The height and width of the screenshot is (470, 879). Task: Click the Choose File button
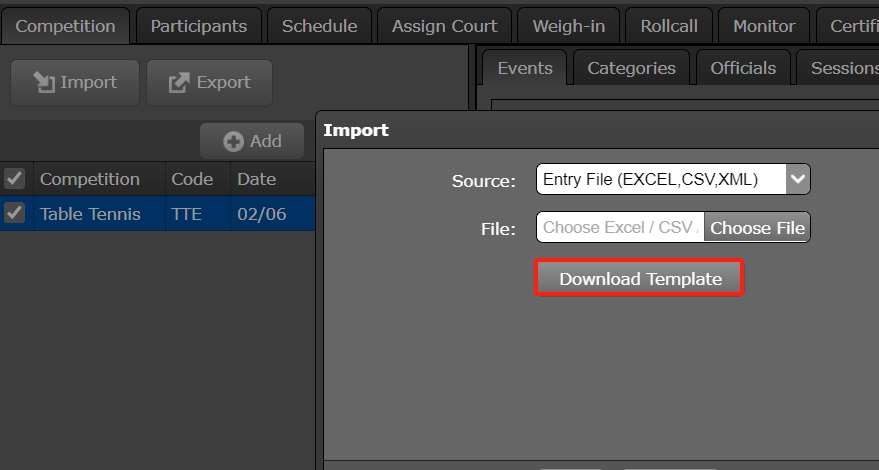757,228
